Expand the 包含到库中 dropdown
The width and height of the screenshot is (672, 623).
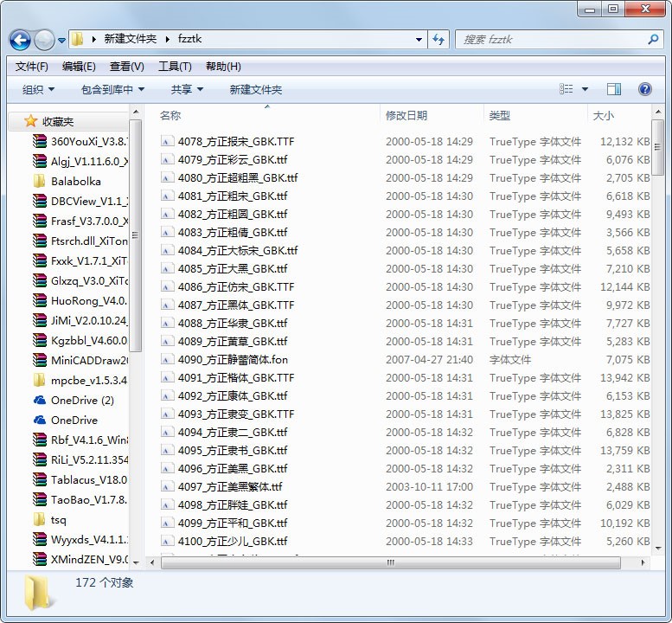coord(112,90)
